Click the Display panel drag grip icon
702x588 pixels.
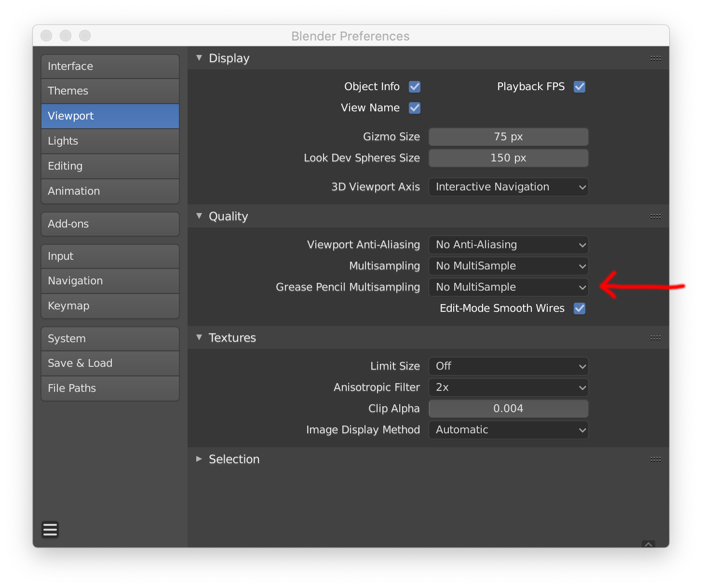[x=656, y=58]
